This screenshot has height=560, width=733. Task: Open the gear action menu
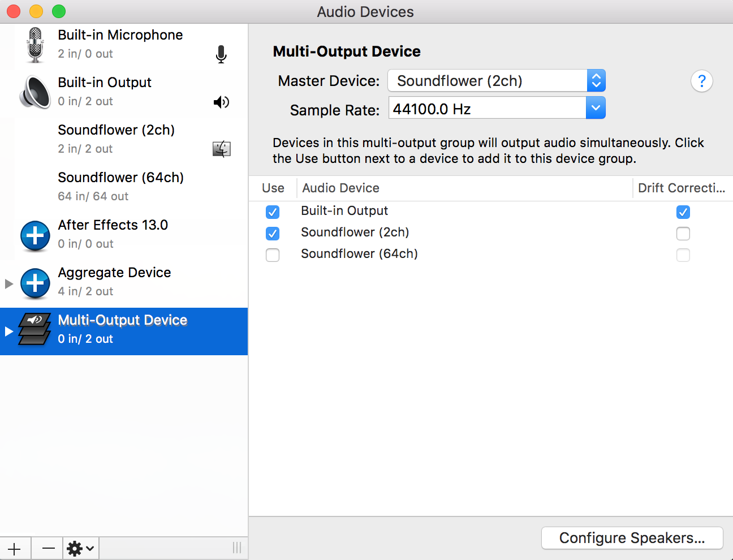tap(81, 549)
